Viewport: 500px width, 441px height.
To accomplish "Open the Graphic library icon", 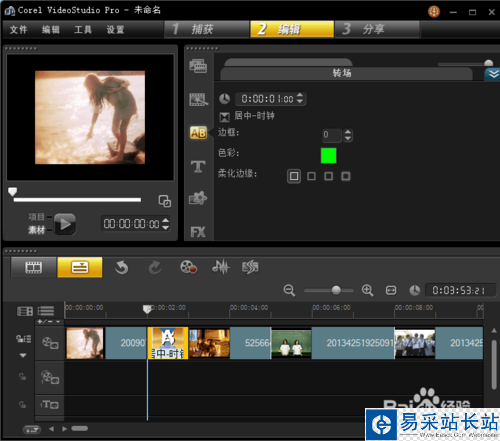I will [x=198, y=198].
